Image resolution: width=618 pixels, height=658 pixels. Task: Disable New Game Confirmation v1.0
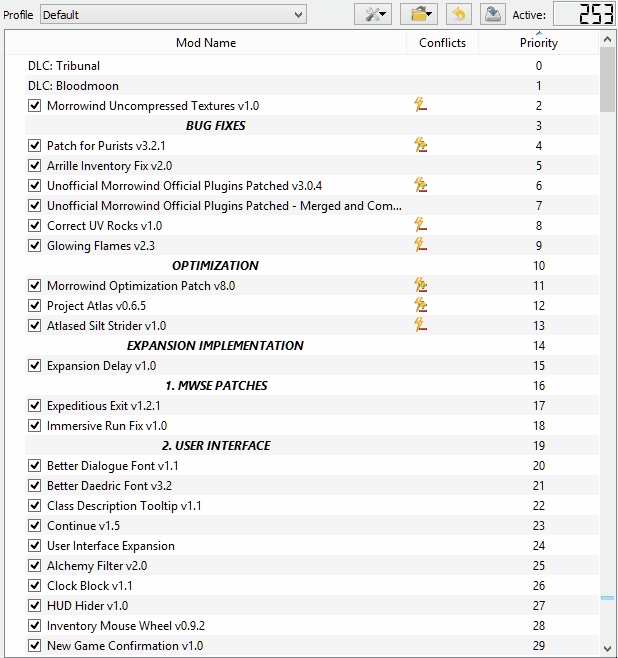pyautogui.click(x=34, y=646)
